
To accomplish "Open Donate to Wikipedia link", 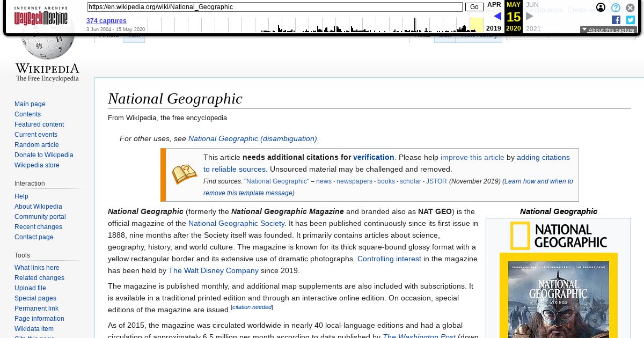I will pyautogui.click(x=44, y=155).
